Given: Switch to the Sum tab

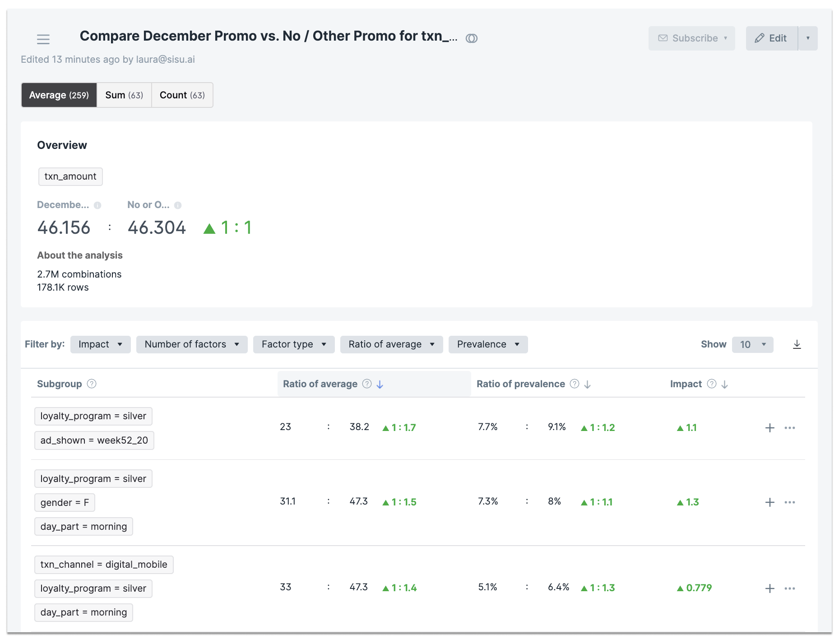Looking at the screenshot, I should click(124, 95).
